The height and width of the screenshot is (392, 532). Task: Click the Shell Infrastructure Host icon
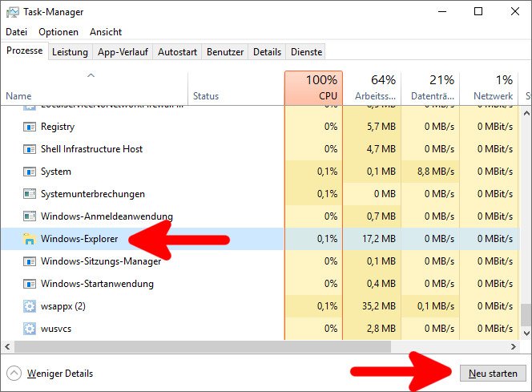pyautogui.click(x=30, y=149)
